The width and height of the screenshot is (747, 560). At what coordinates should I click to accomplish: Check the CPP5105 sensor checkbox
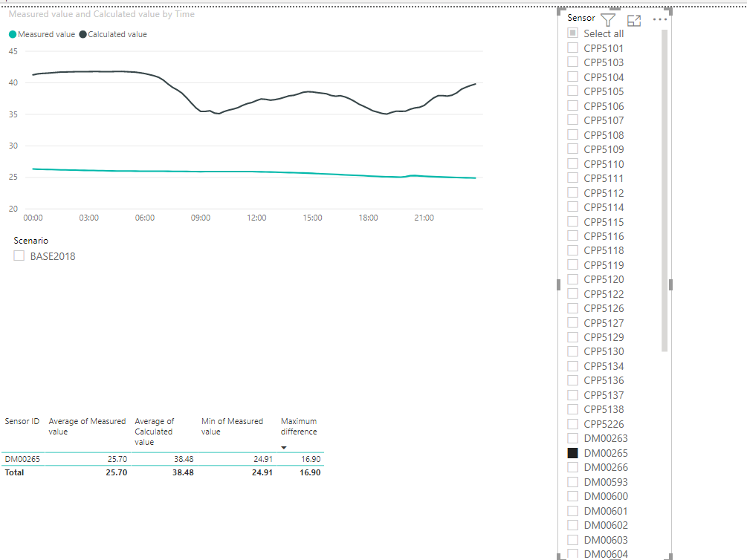(572, 91)
